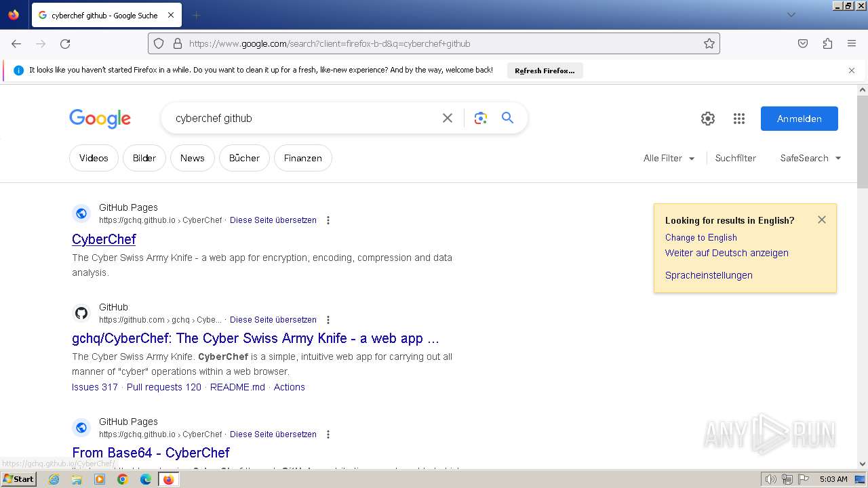Open Google quick settings gear
The width and height of the screenshot is (868, 488).
708,119
